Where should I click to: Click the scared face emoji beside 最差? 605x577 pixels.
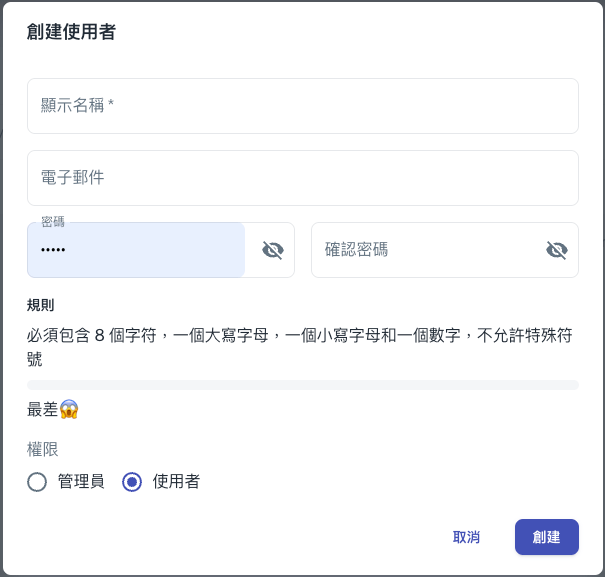[x=69, y=409]
